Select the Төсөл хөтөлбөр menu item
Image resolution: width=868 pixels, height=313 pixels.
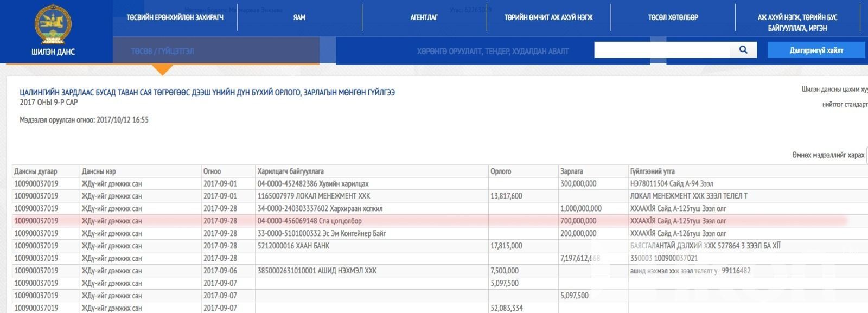(673, 17)
